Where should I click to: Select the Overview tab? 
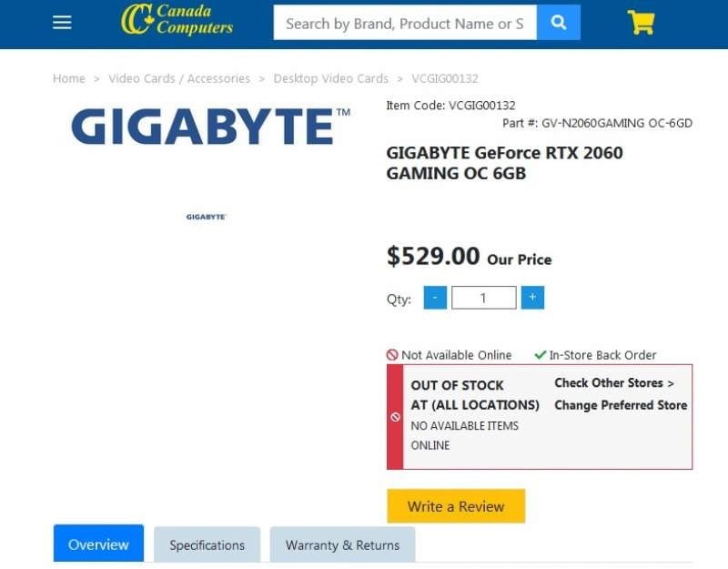pyautogui.click(x=98, y=544)
